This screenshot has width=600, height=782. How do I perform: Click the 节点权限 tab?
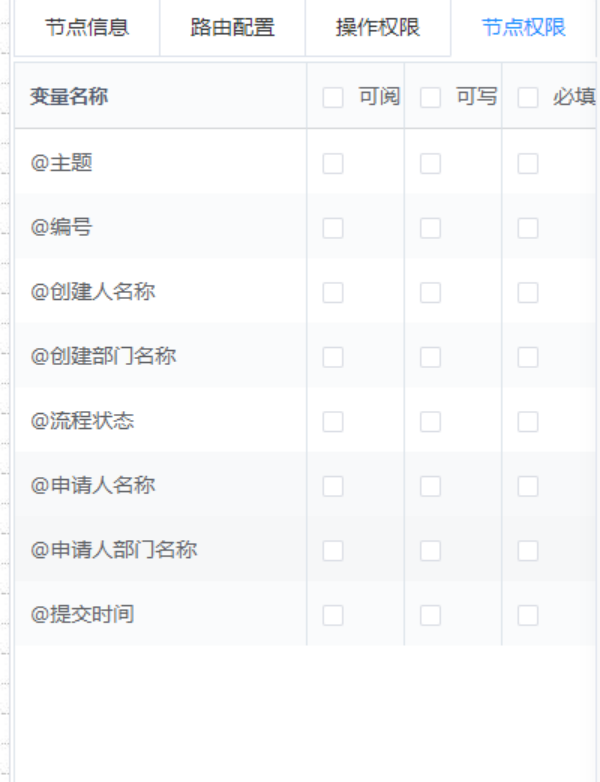(523, 27)
